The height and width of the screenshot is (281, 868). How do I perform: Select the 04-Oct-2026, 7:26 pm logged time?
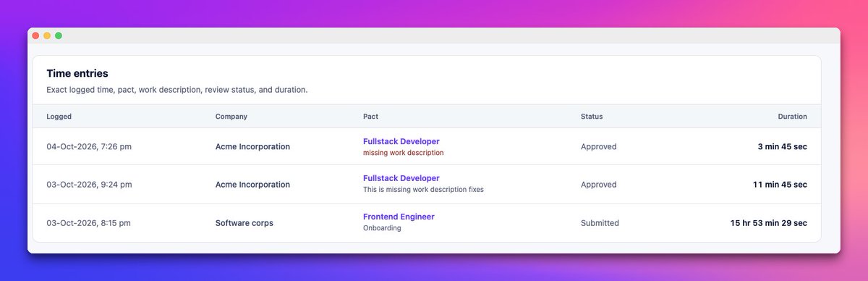click(89, 147)
